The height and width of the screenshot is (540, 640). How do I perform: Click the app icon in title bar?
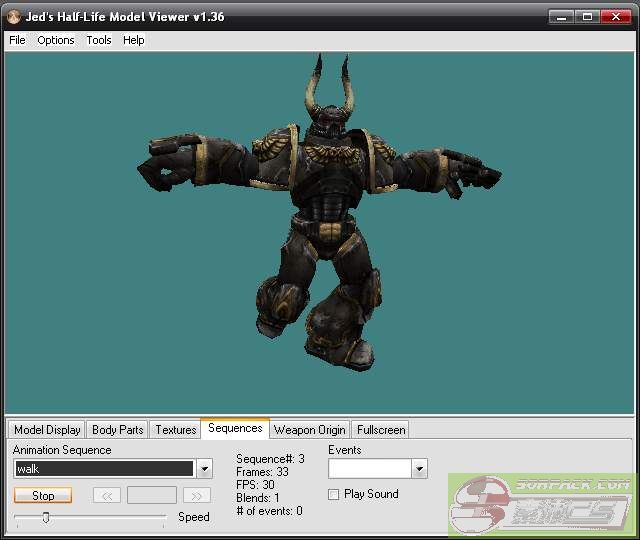(x=13, y=17)
